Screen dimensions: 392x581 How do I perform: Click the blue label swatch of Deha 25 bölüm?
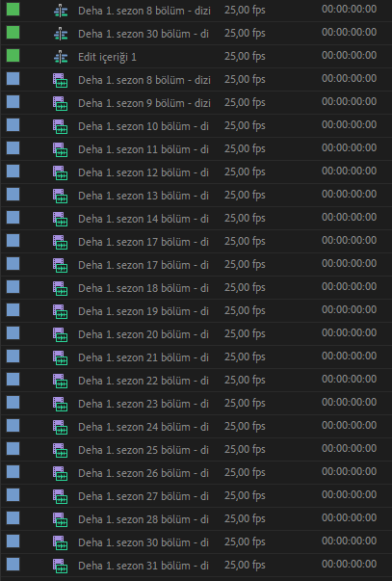[13, 449]
